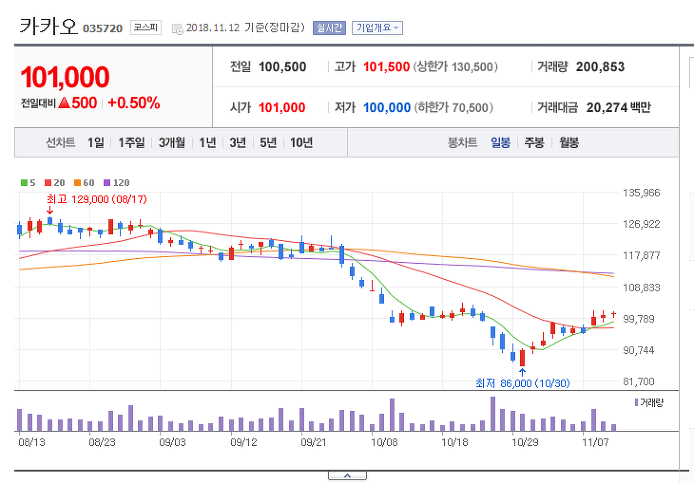694x483 pixels.
Task: Click the 거래대금 value 20,274 백만
Action: tap(618, 108)
